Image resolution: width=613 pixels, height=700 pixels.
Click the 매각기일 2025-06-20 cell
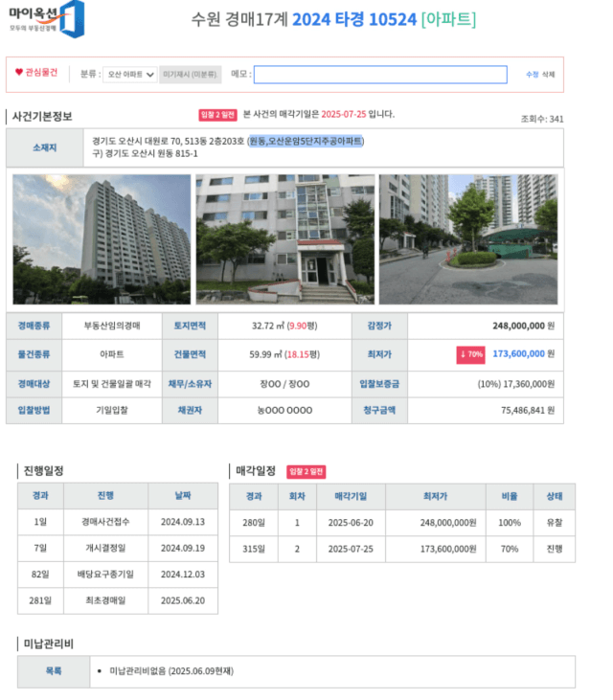coord(351,523)
